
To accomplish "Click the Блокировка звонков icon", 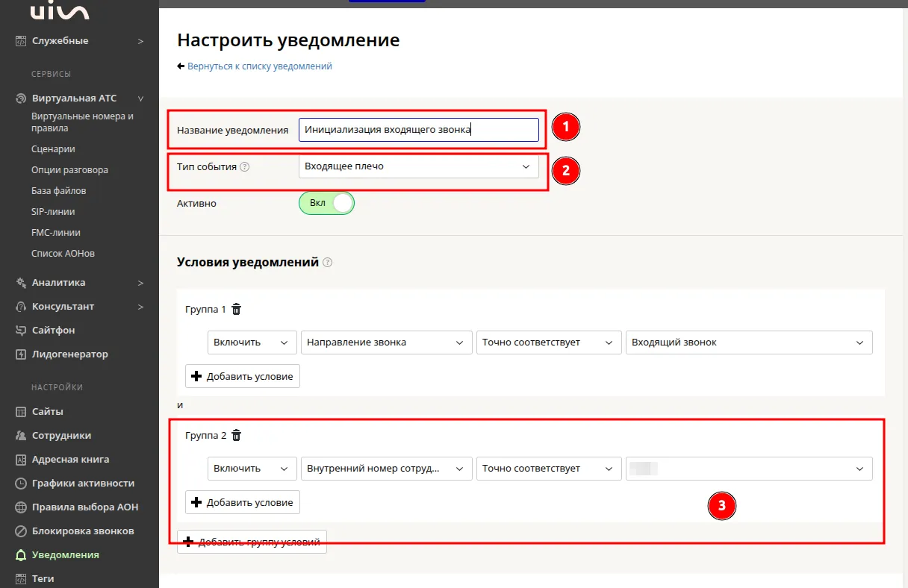I will point(21,531).
